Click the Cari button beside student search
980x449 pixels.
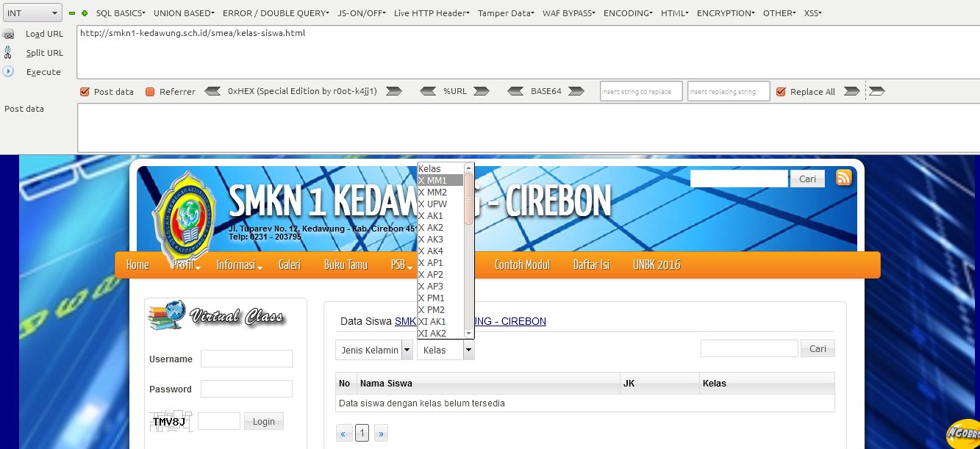[818, 348]
